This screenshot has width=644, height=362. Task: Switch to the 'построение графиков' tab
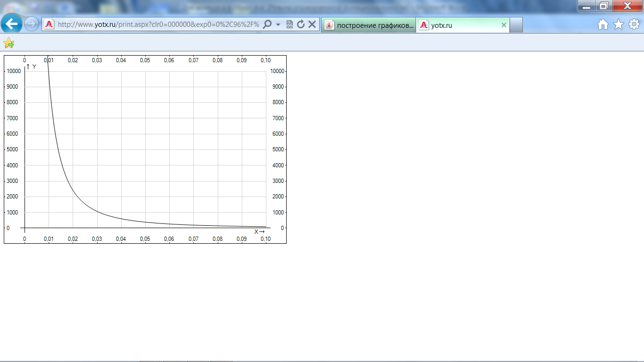pyautogui.click(x=369, y=25)
